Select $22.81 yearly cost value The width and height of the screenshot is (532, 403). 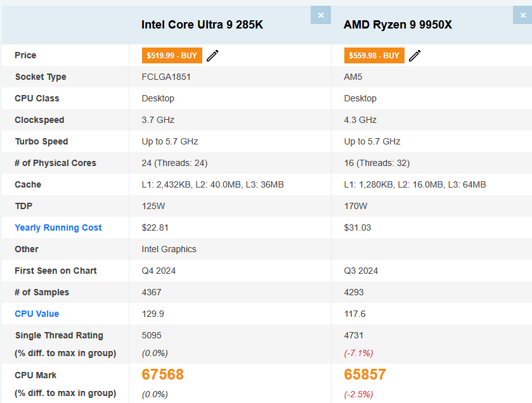(155, 227)
